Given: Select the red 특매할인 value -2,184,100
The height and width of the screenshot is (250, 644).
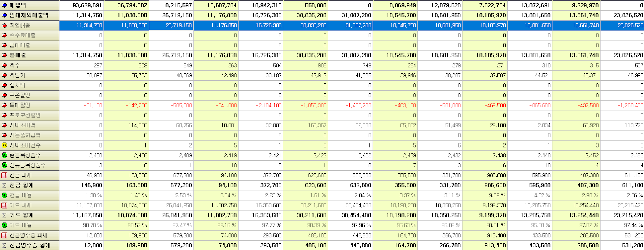Looking at the screenshot, I should (261, 105).
